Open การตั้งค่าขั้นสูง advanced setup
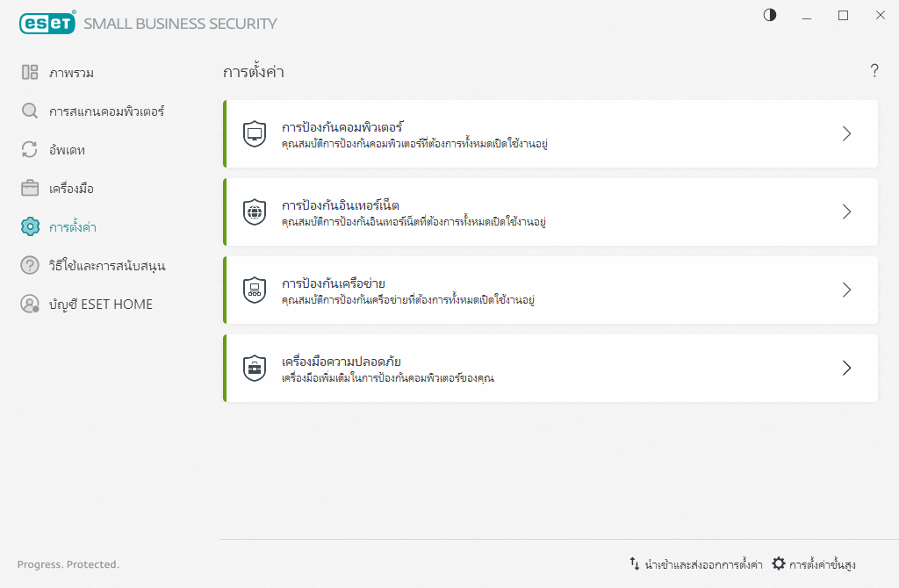Viewport: 899px width, 588px height. [x=813, y=564]
